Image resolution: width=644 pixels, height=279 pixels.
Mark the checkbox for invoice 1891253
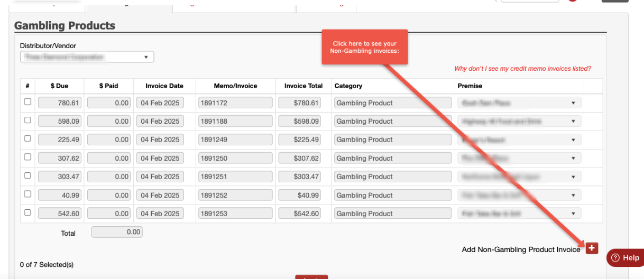tap(27, 213)
